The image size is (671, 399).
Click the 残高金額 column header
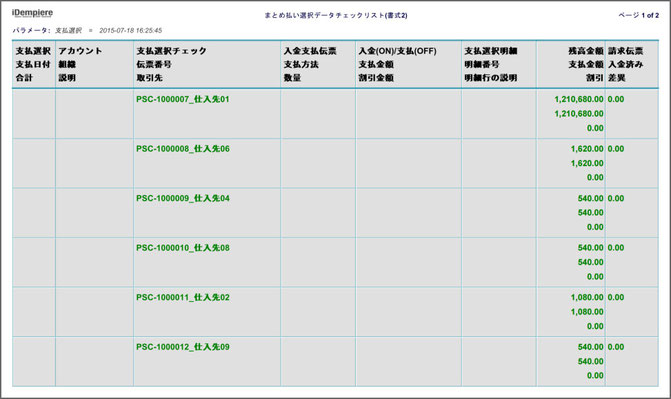coord(586,51)
